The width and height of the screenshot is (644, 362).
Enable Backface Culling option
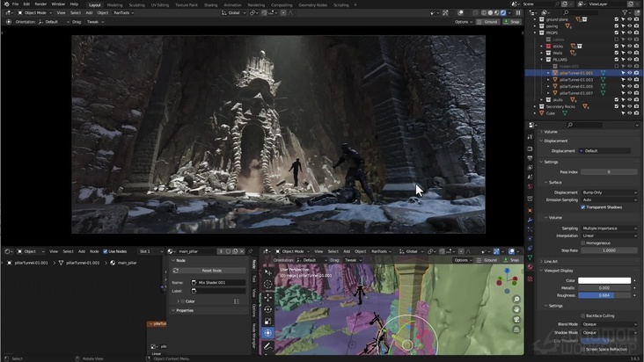point(583,315)
